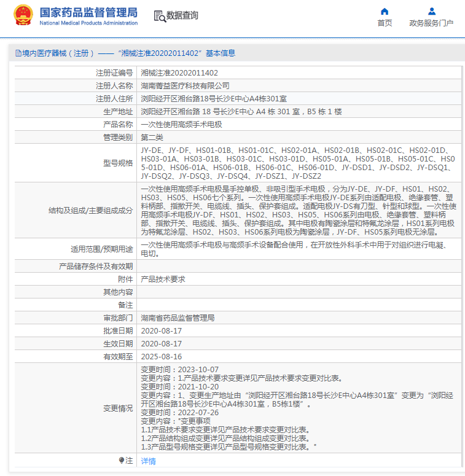Click the 产品储存条件及有效期 label
Image resolution: width=465 pixels, height=476 pixels.
click(96, 267)
